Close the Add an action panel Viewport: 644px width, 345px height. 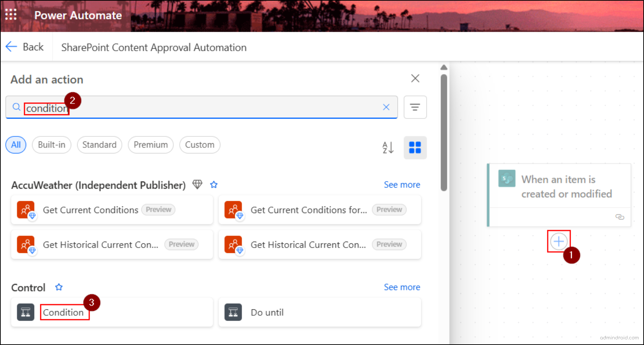point(415,78)
